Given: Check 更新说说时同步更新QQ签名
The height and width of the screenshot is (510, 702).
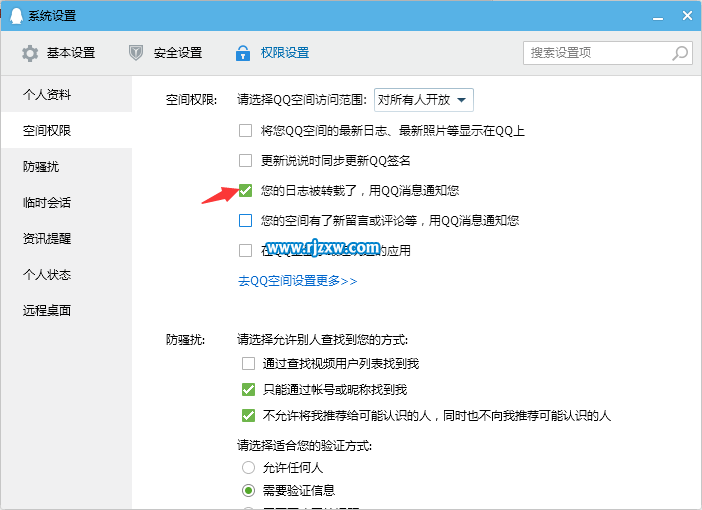Looking at the screenshot, I should pyautogui.click(x=245, y=160).
